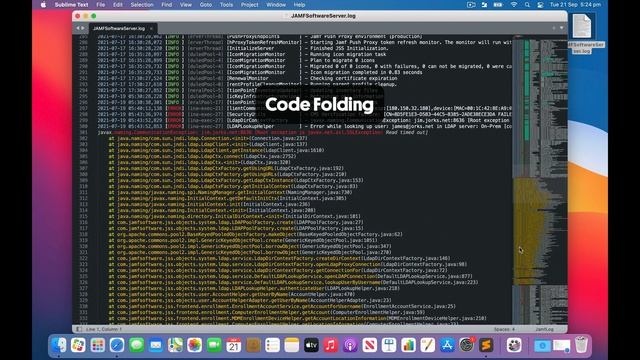640x360 pixels.
Task: Open the Project menu
Action: (249, 5)
